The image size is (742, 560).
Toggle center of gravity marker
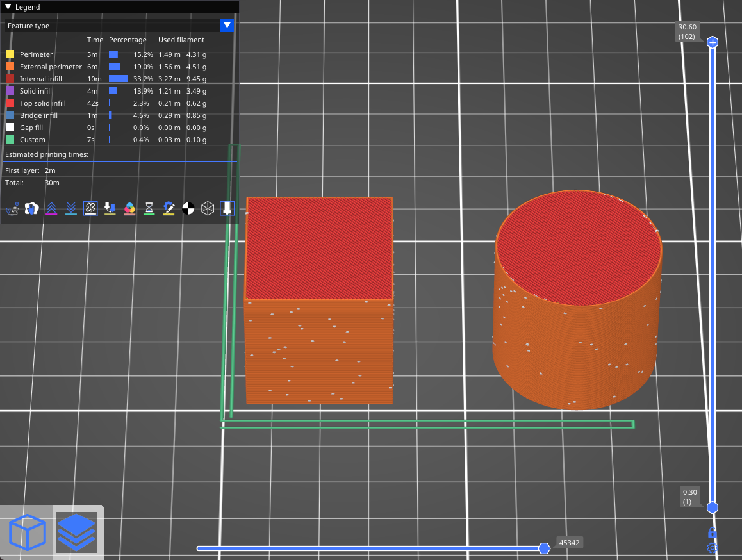click(188, 208)
